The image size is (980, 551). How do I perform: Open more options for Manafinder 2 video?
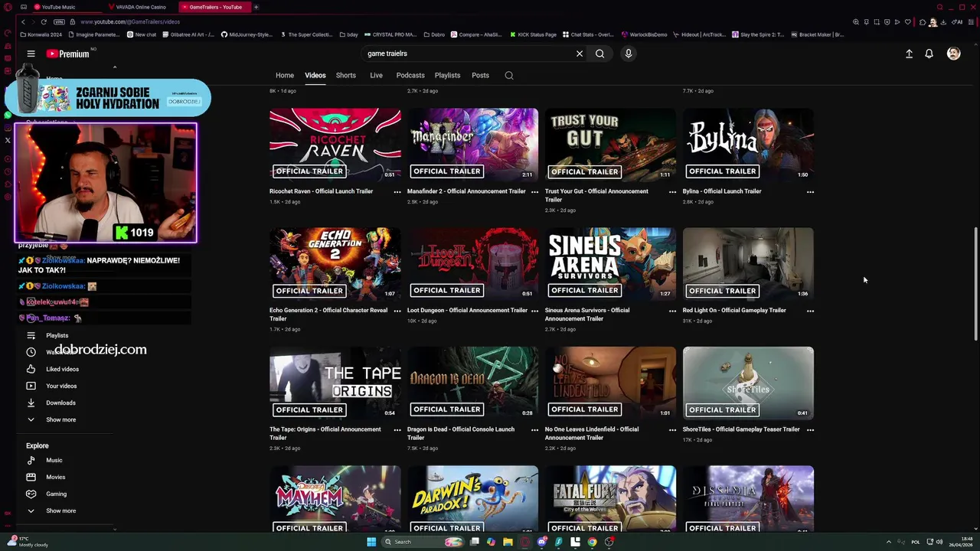(x=534, y=192)
